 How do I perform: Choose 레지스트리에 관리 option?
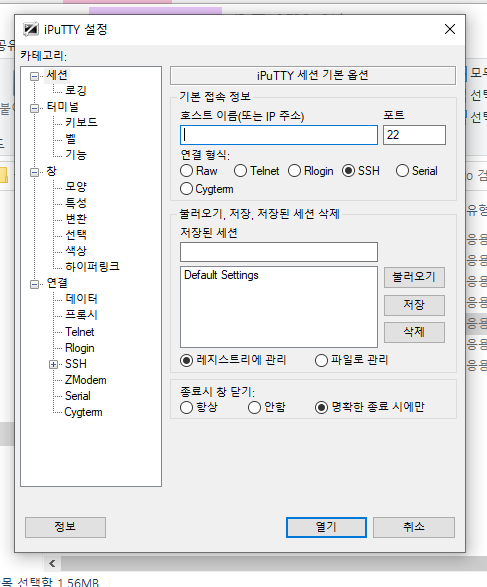coord(186,361)
